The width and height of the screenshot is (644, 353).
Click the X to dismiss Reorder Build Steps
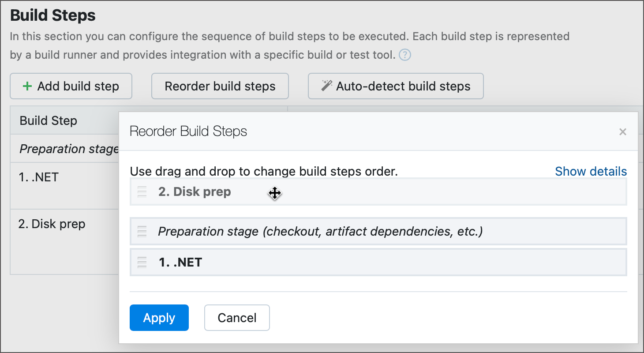(622, 131)
